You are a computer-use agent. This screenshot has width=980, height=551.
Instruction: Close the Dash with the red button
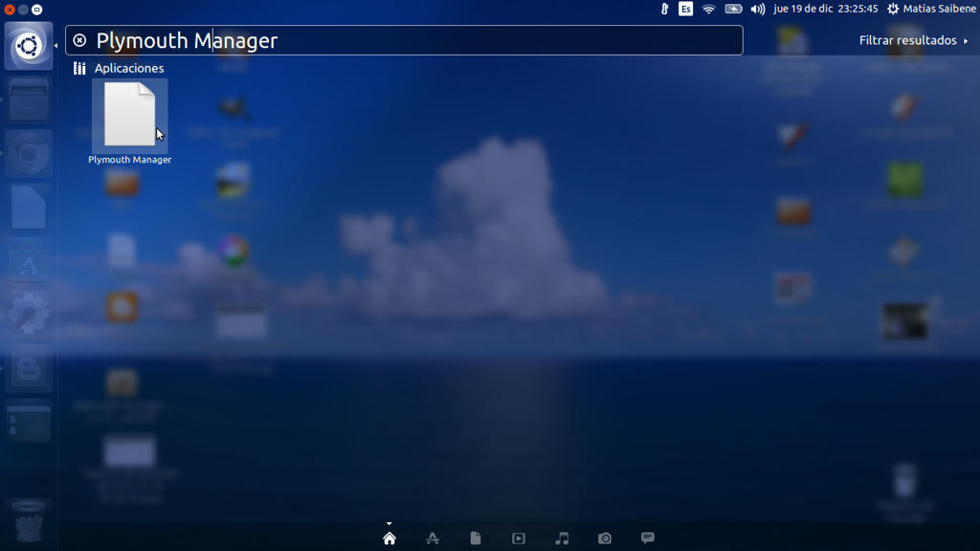10,10
